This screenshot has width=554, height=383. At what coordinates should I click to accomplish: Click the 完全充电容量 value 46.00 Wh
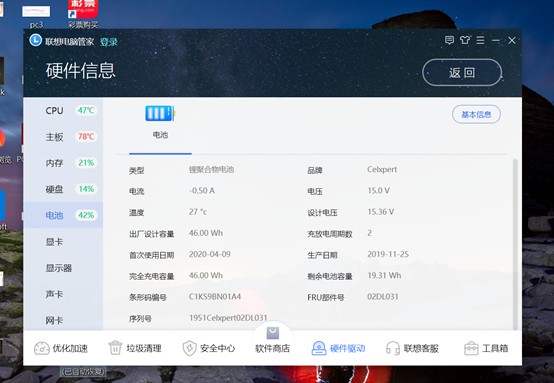coord(206,275)
